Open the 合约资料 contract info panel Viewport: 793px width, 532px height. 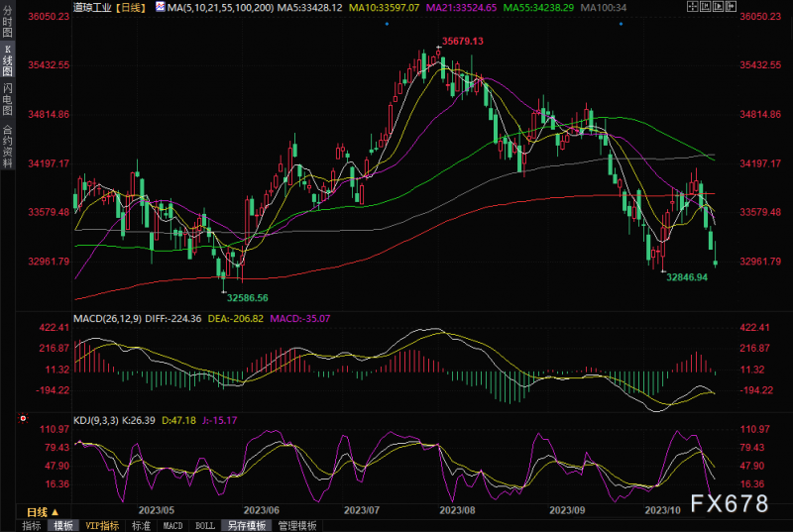pyautogui.click(x=8, y=147)
